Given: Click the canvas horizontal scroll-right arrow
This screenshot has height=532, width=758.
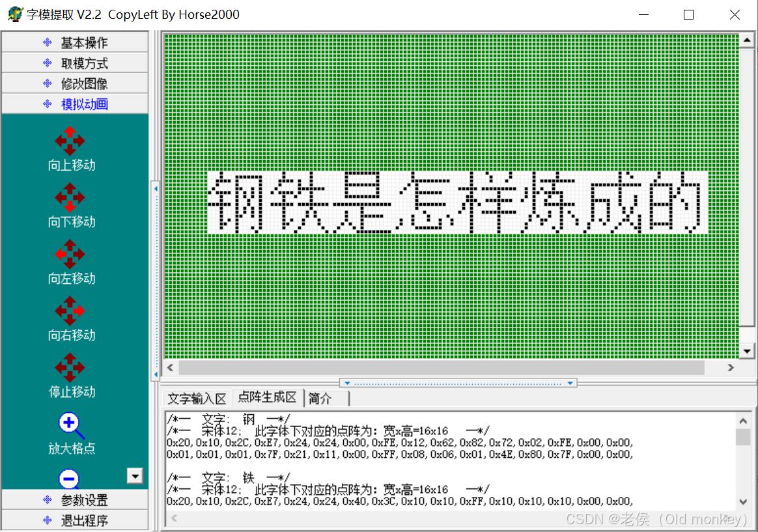Looking at the screenshot, I should 731,368.
